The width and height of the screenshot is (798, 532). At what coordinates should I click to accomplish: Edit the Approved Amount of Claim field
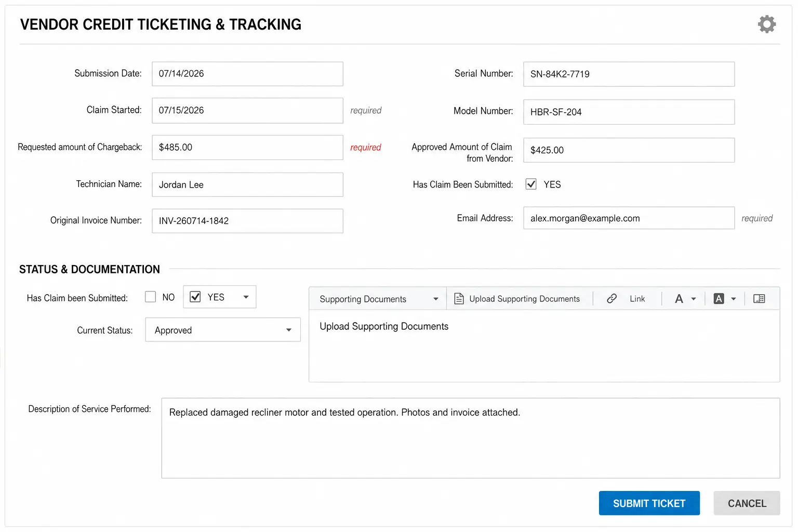(x=629, y=150)
